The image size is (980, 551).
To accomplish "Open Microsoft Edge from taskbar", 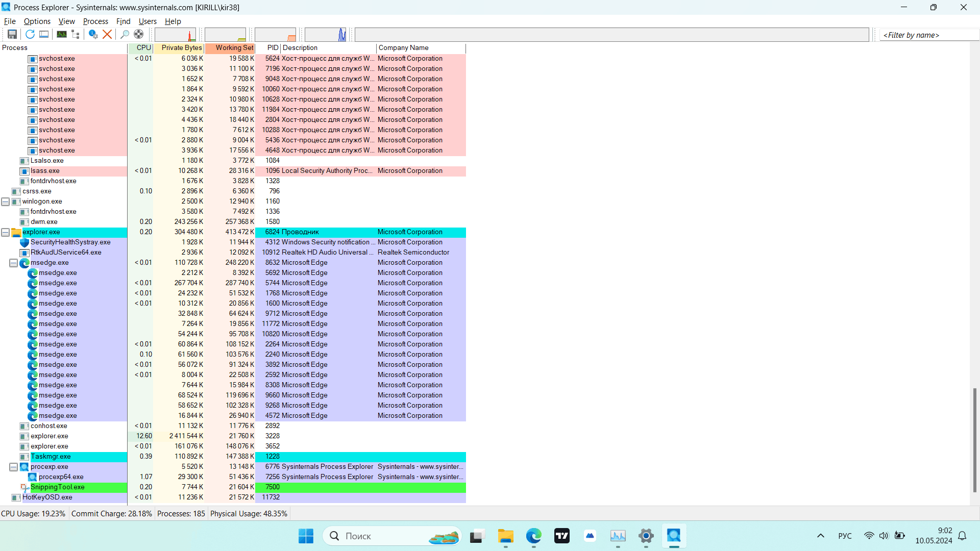I will click(x=534, y=536).
